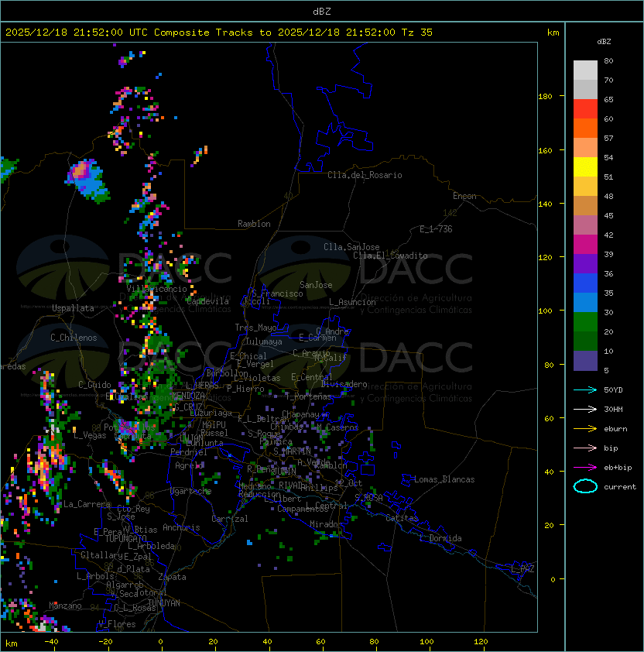This screenshot has width=644, height=652.
Task: Click the 'Anchoris' map label
Action: tap(181, 527)
